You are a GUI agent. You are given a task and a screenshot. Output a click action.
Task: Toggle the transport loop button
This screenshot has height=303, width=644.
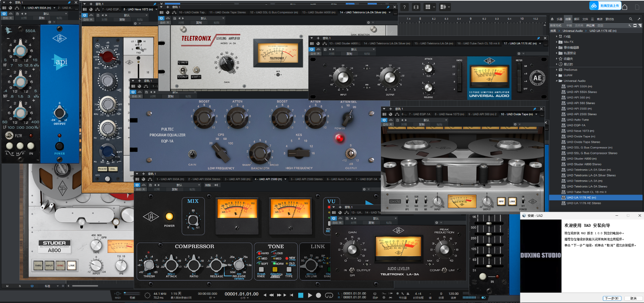pos(329,295)
